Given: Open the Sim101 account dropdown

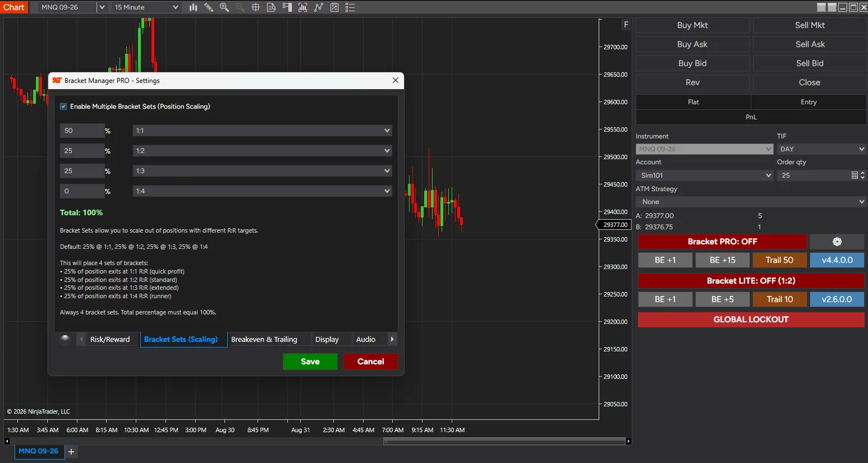Looking at the screenshot, I should (x=705, y=175).
